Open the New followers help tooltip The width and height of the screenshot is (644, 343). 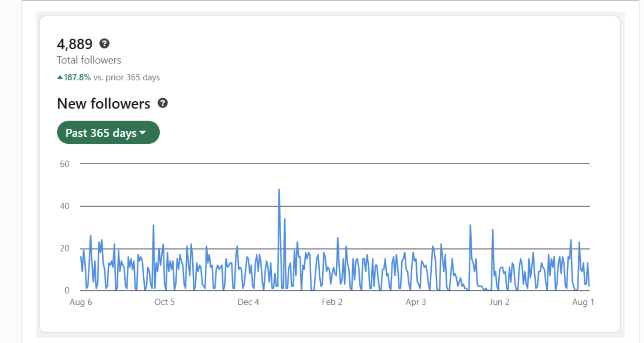(163, 103)
